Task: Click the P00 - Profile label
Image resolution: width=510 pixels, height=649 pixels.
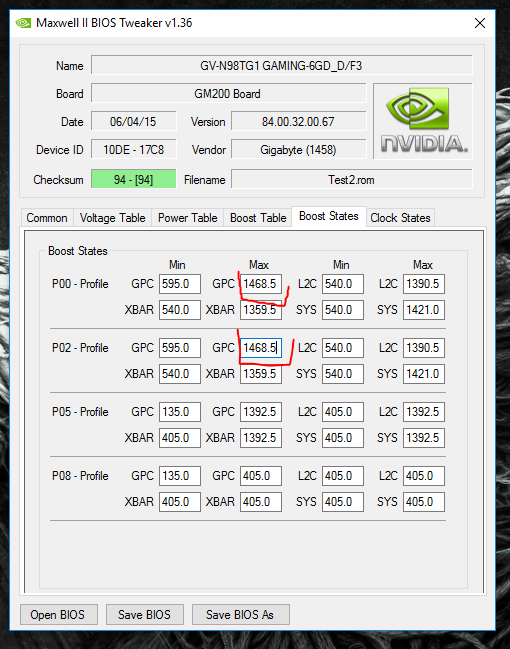Action: 80,284
